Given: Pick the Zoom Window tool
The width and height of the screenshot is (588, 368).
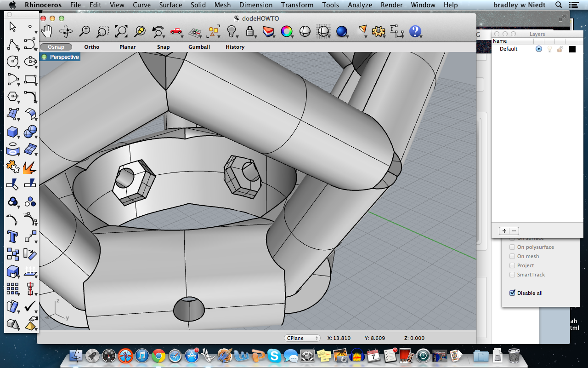Looking at the screenshot, I should tap(103, 31).
